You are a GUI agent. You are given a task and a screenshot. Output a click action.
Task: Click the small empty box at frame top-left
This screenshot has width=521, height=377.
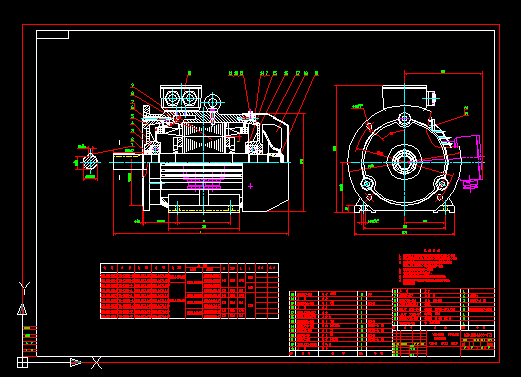coord(52,34)
